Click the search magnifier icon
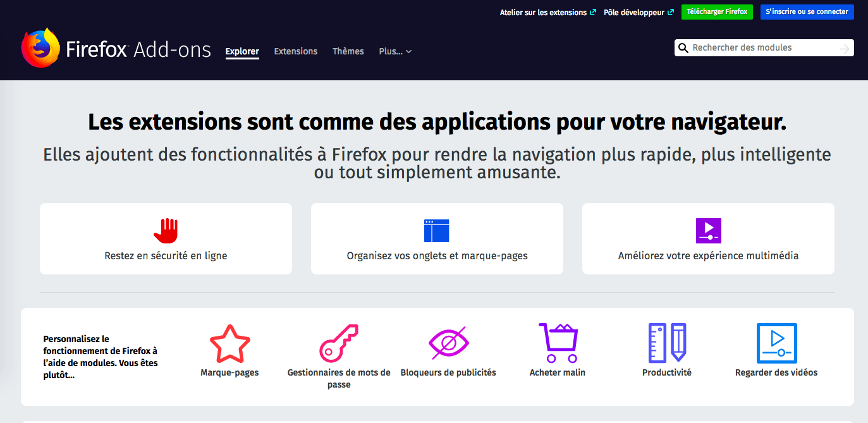Image resolution: width=868 pixels, height=423 pixels. coord(683,48)
